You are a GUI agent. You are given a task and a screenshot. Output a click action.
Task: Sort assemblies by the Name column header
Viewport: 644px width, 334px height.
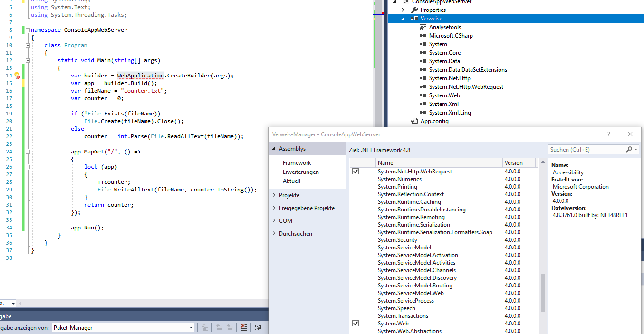click(x=439, y=163)
